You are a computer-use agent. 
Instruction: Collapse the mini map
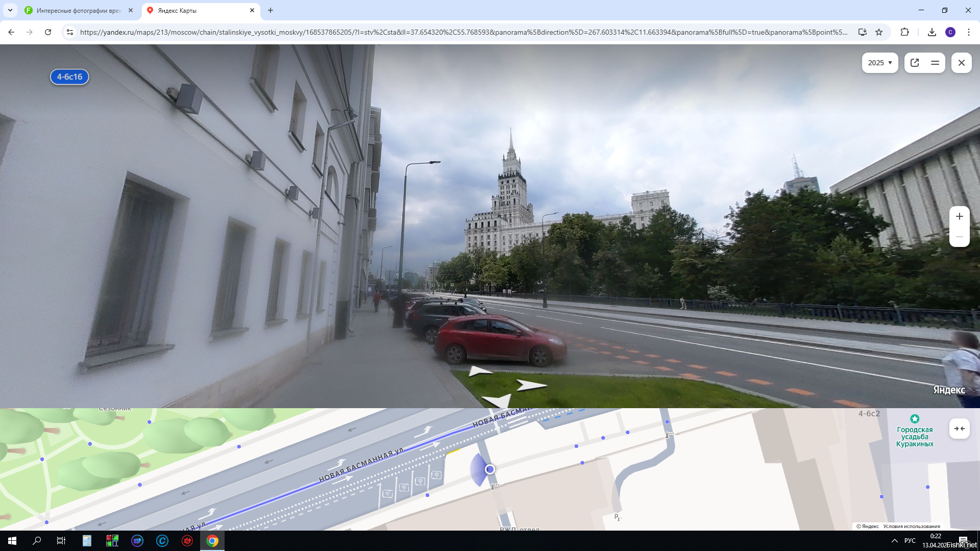click(960, 429)
